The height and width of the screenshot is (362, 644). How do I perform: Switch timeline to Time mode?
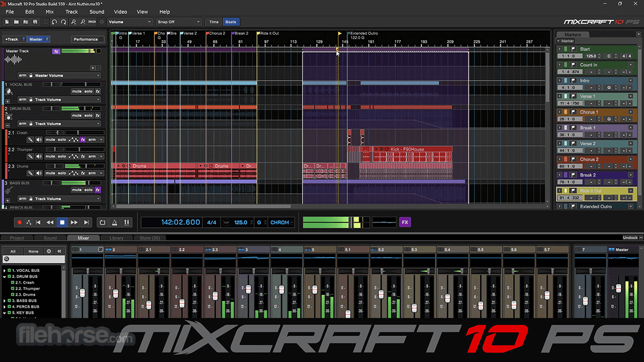pyautogui.click(x=214, y=22)
